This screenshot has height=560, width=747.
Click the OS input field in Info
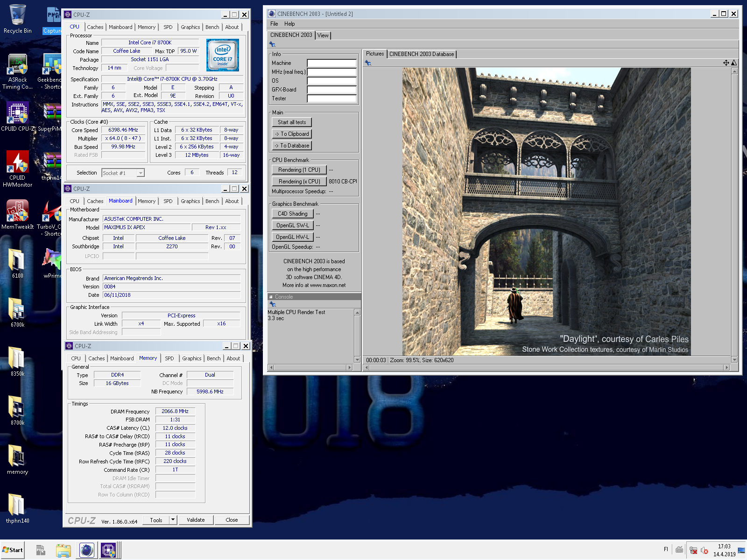click(331, 81)
